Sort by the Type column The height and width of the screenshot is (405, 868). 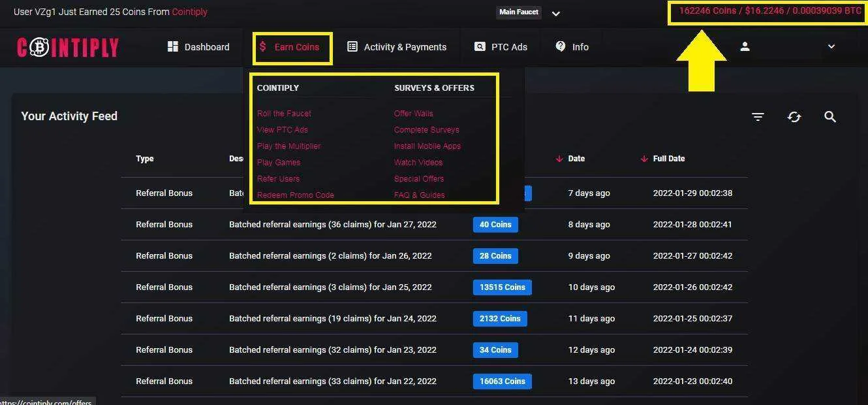point(145,159)
